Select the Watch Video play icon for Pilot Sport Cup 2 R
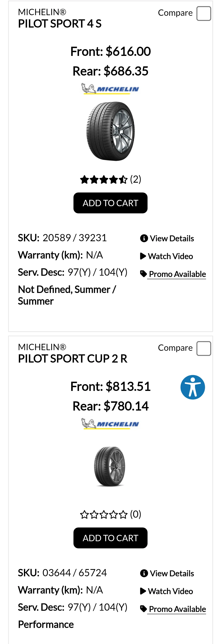This screenshot has height=644, width=221. click(143, 591)
